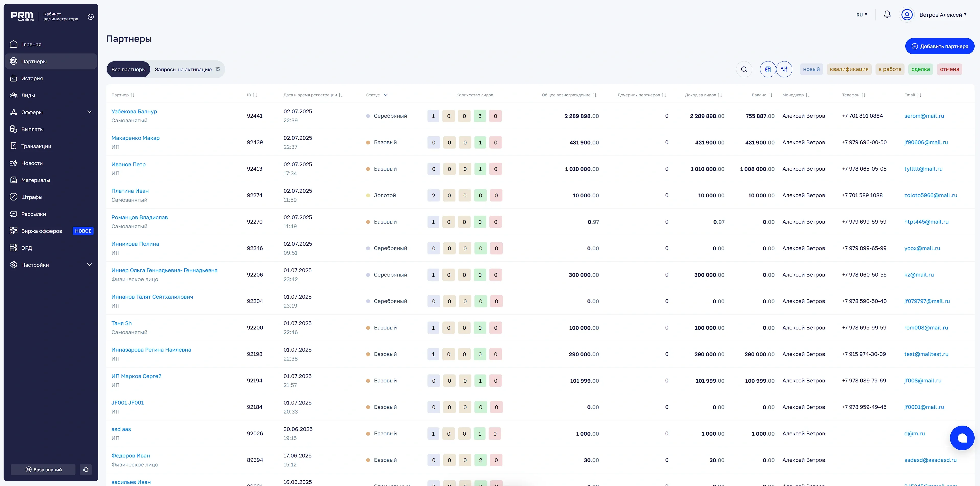
Task: Click email serom@mail.ru
Action: click(924, 116)
